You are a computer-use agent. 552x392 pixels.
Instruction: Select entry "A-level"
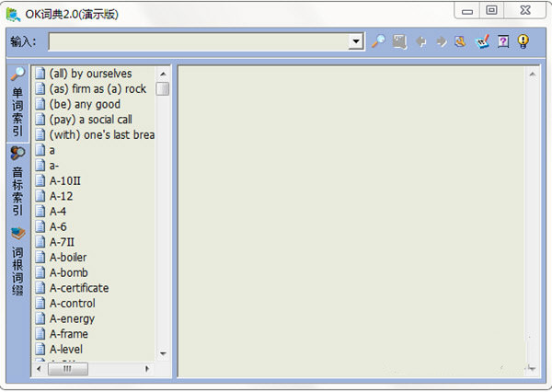coord(66,350)
